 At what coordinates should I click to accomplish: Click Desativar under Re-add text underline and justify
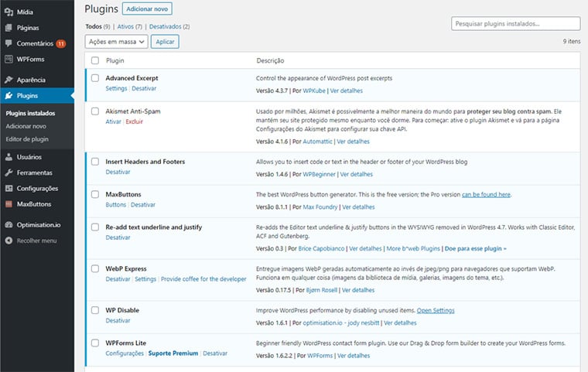click(118, 237)
